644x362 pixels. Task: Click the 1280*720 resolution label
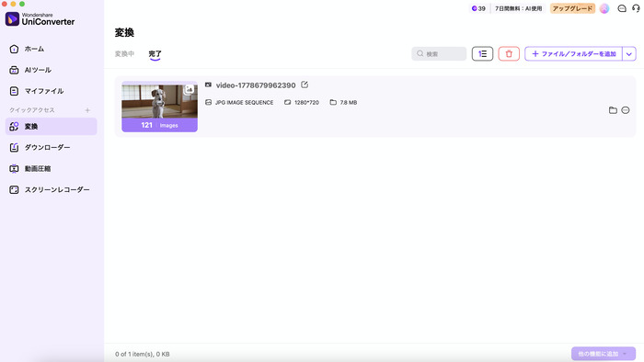306,103
